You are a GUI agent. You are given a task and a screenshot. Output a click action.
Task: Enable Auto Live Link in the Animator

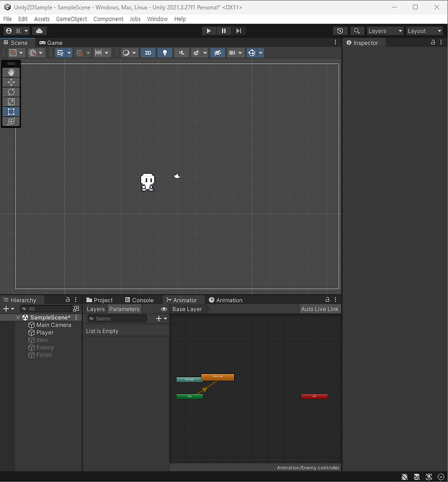point(319,309)
